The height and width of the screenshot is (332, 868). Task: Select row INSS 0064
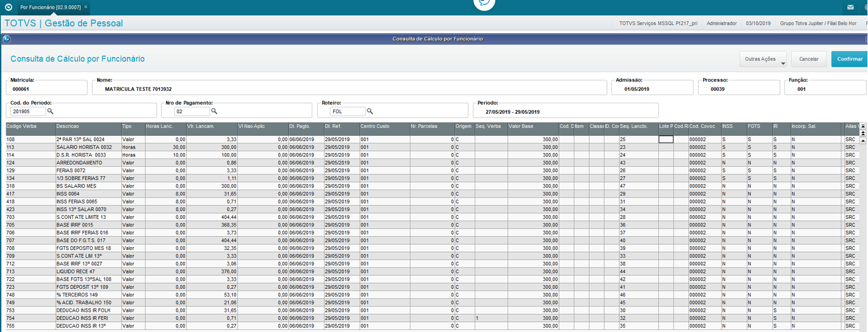pos(432,194)
